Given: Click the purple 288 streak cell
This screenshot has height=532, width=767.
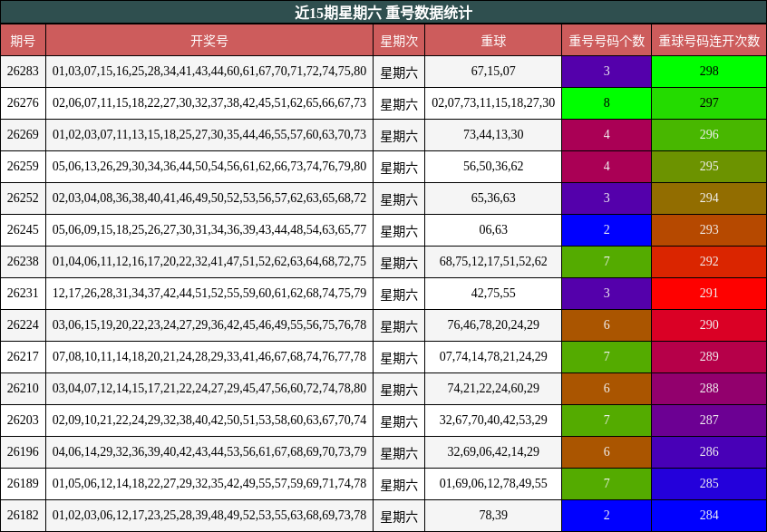Looking at the screenshot, I should point(709,389).
